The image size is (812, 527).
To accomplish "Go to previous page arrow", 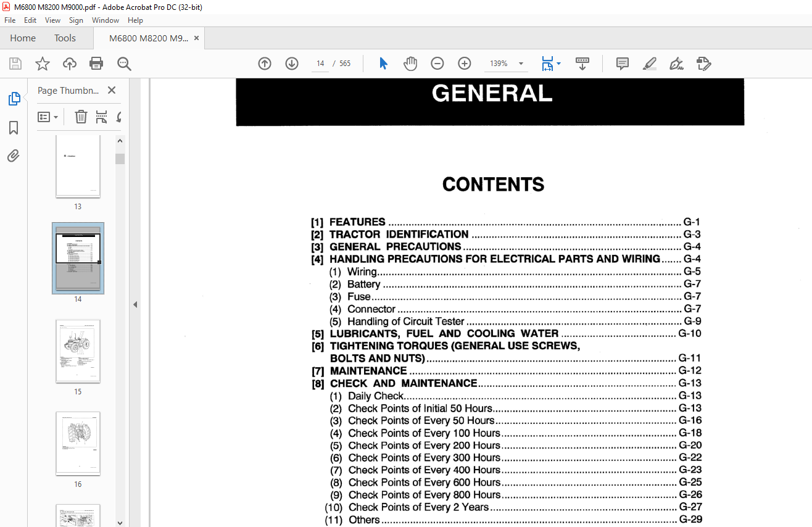I will (x=265, y=64).
